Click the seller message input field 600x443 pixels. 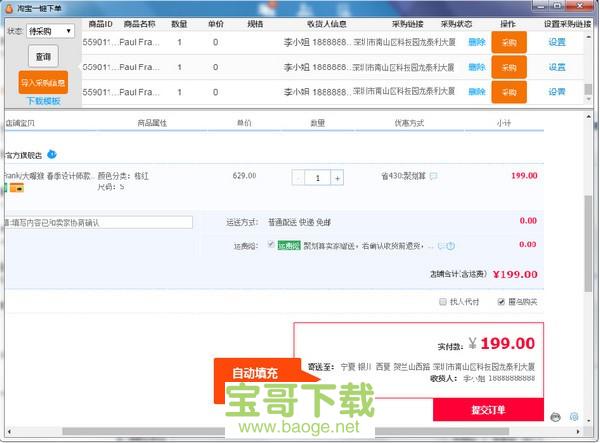tap(98, 222)
